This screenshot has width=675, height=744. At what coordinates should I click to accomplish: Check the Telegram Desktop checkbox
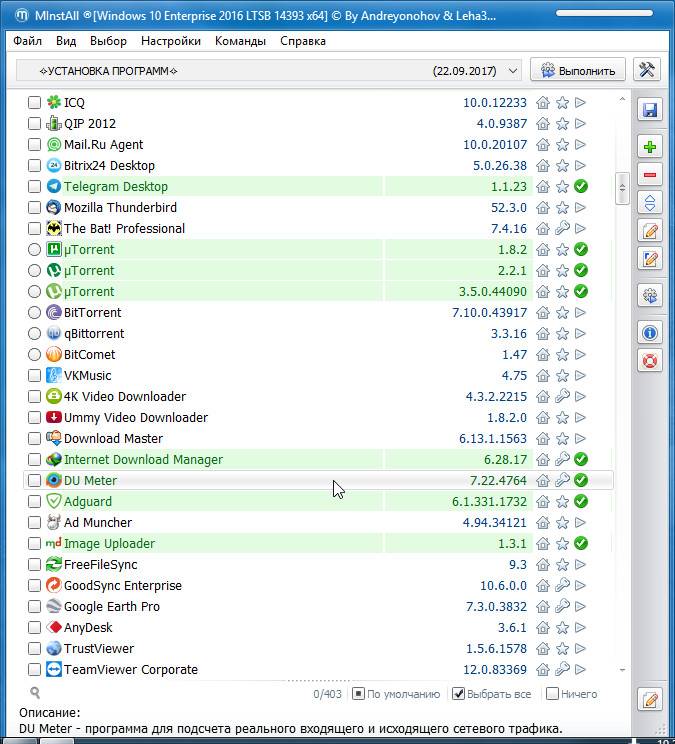click(34, 186)
